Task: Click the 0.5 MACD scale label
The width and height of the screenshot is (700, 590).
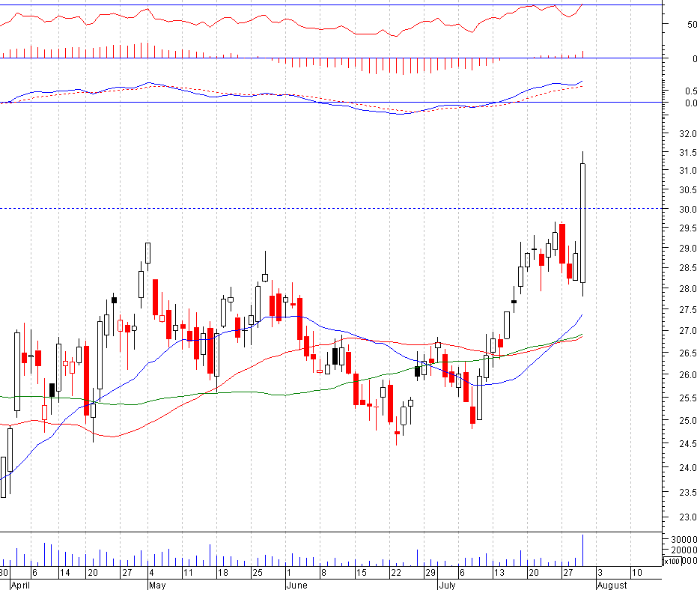Action: [x=691, y=91]
